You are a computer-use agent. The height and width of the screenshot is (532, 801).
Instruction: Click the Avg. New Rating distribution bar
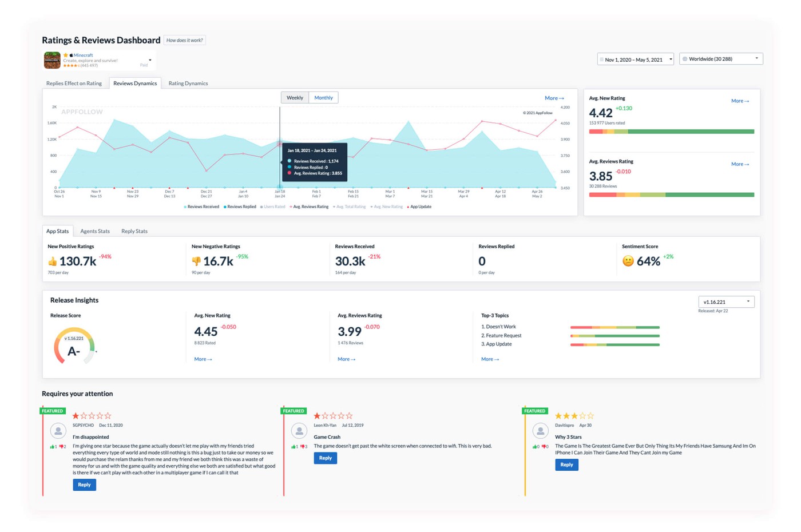pyautogui.click(x=672, y=132)
